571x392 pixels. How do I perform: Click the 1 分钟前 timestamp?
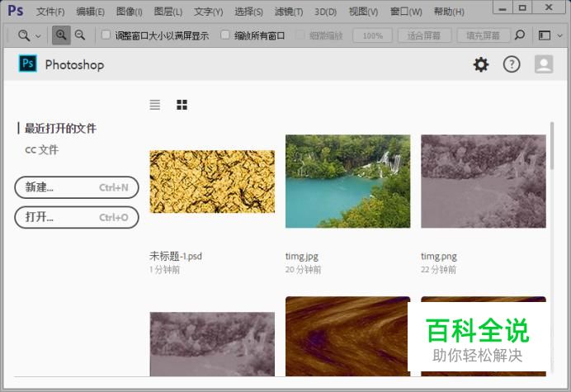[164, 270]
